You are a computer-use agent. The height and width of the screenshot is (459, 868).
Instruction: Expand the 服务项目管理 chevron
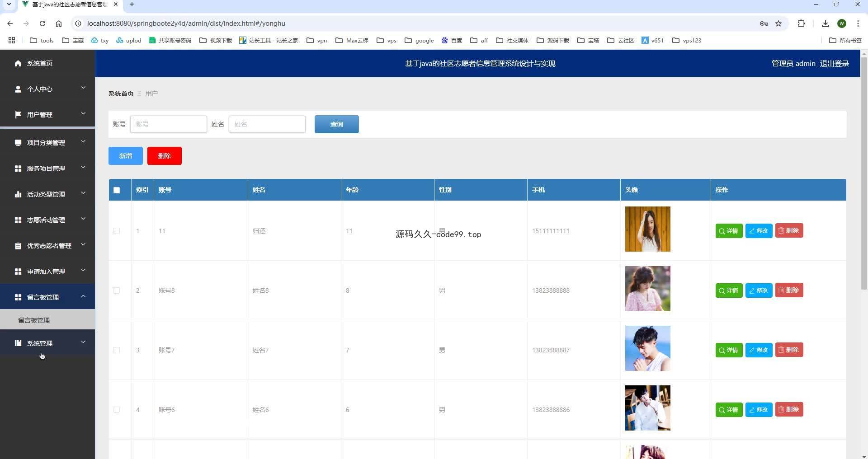(83, 167)
